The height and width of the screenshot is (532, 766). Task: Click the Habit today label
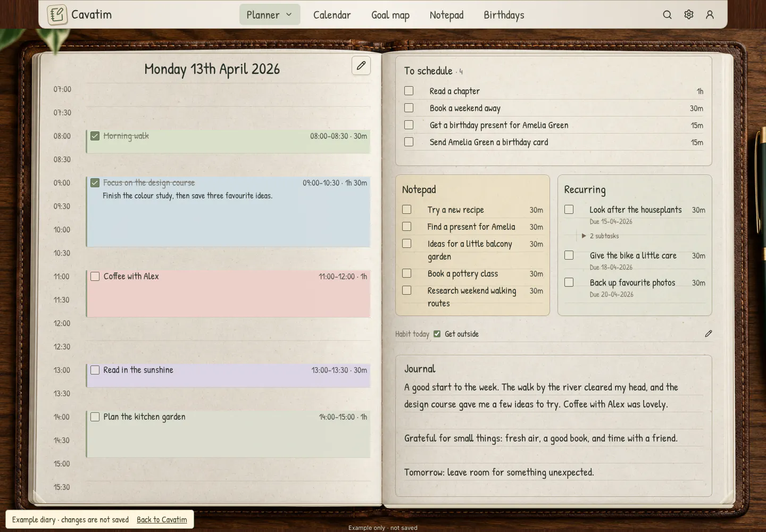[x=412, y=334]
